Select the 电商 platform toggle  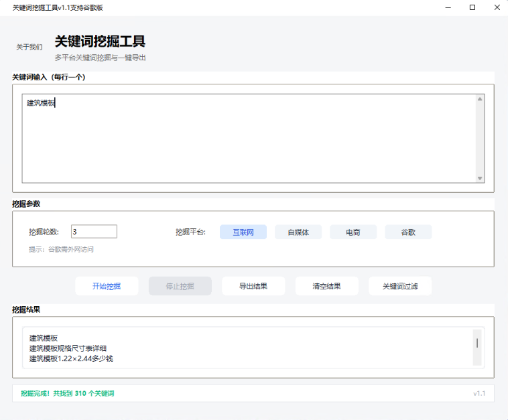click(353, 232)
